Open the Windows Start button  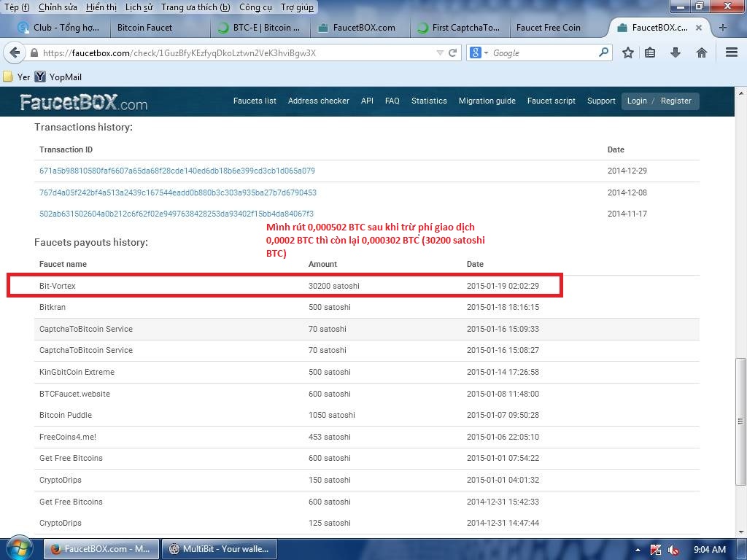tap(20, 548)
